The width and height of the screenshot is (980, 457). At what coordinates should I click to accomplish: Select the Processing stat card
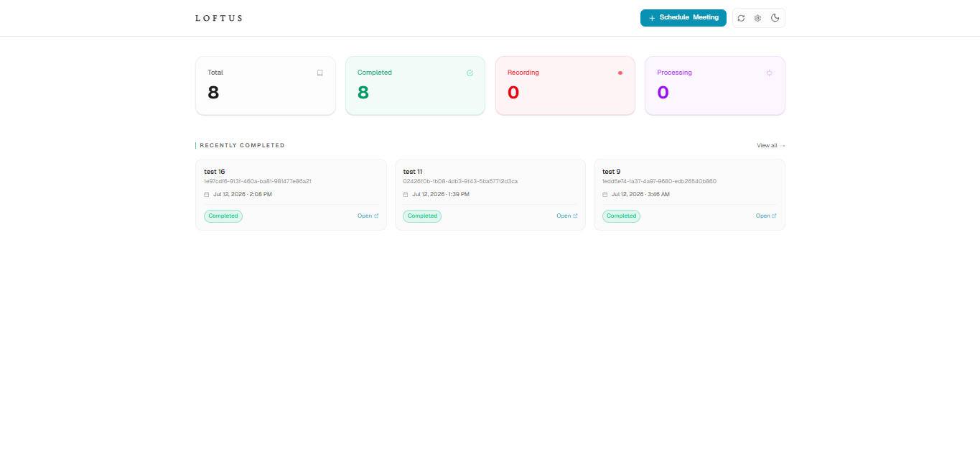point(715,86)
